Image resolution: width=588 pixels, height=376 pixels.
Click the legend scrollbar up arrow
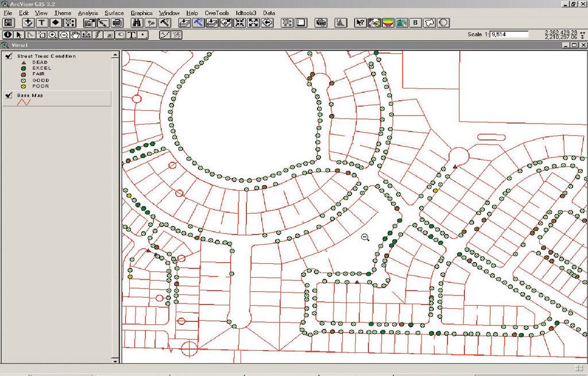115,55
